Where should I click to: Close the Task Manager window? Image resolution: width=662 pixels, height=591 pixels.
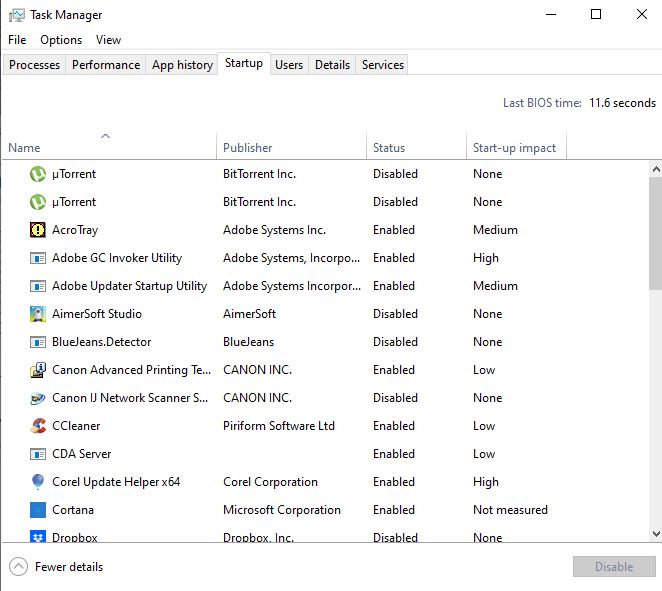(642, 15)
